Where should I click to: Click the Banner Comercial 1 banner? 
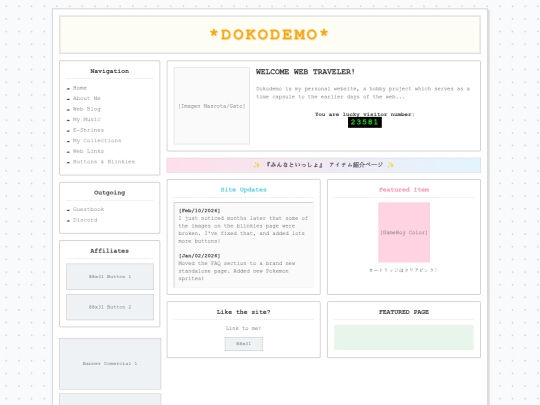[110, 364]
